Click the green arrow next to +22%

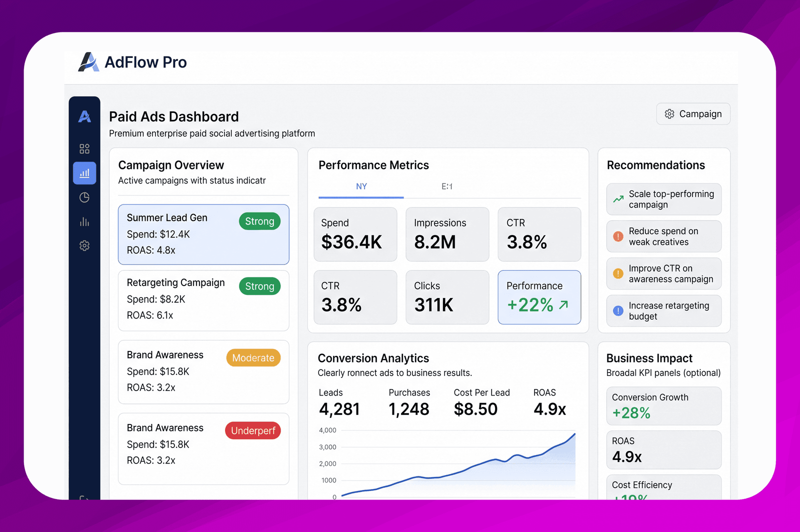click(563, 304)
